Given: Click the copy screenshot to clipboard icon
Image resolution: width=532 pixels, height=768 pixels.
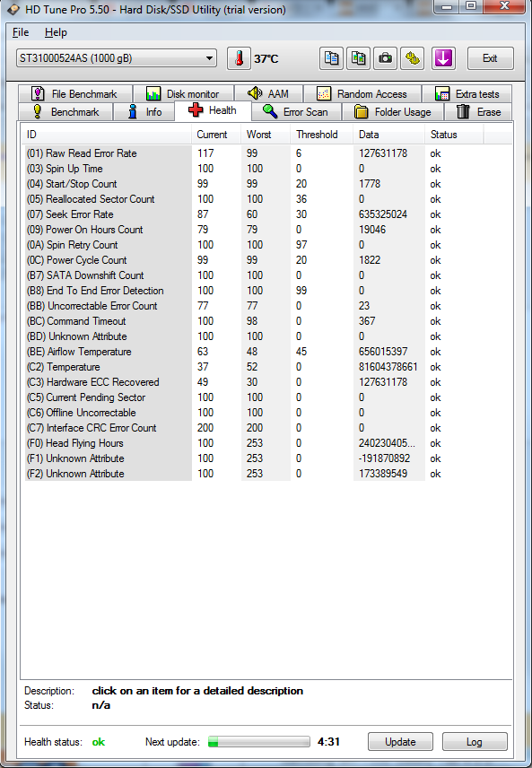Looking at the screenshot, I should click(359, 59).
